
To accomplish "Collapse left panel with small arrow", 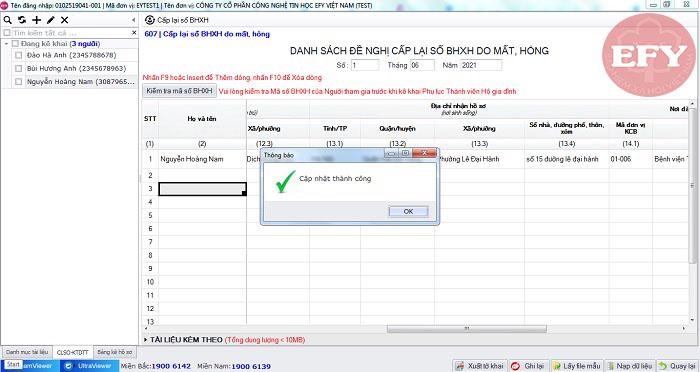I will tap(133, 20).
